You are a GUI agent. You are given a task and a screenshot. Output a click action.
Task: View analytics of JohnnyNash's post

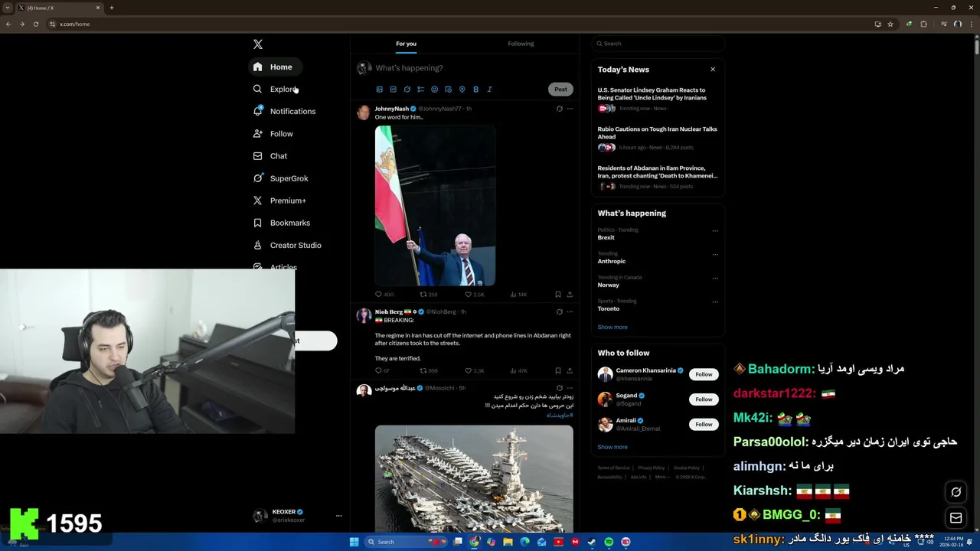pyautogui.click(x=518, y=295)
